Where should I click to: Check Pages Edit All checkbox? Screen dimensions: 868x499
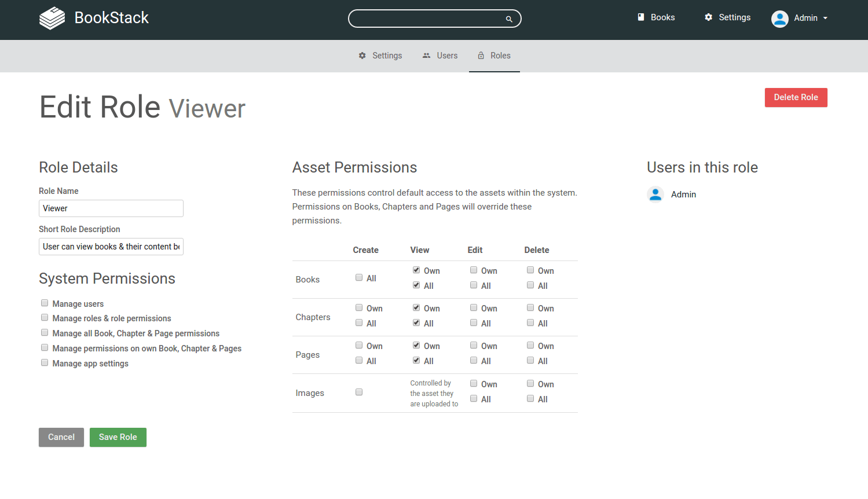tap(474, 360)
